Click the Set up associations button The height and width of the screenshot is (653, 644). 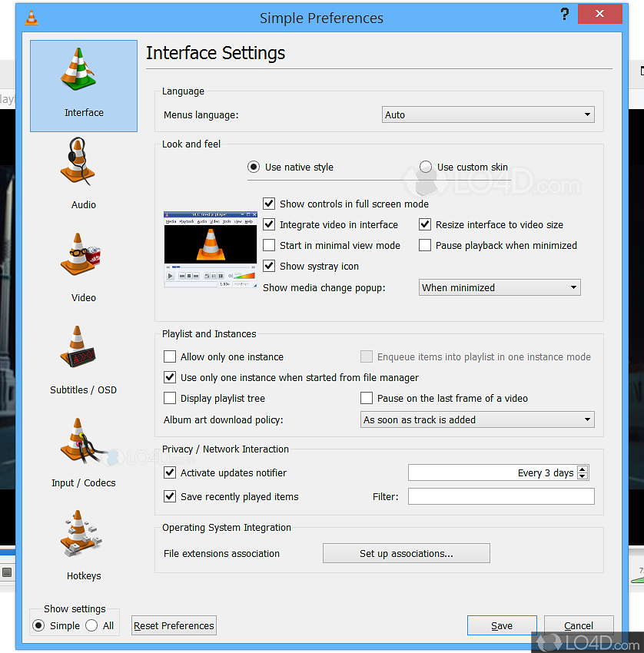click(x=406, y=553)
